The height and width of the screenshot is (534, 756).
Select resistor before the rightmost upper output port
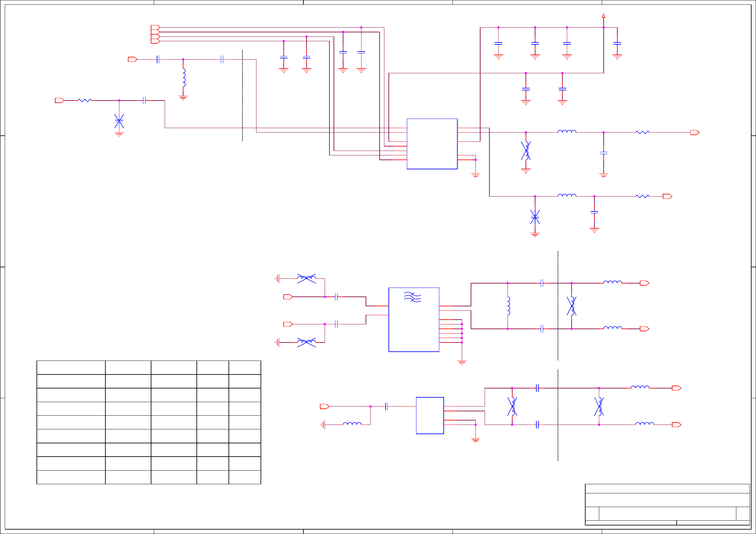pos(642,133)
